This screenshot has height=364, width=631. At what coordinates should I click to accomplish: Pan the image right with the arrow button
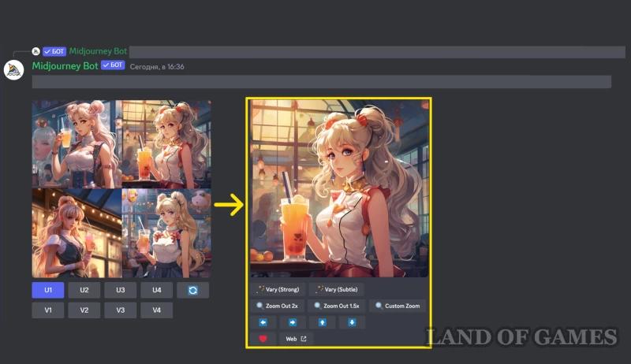293,322
